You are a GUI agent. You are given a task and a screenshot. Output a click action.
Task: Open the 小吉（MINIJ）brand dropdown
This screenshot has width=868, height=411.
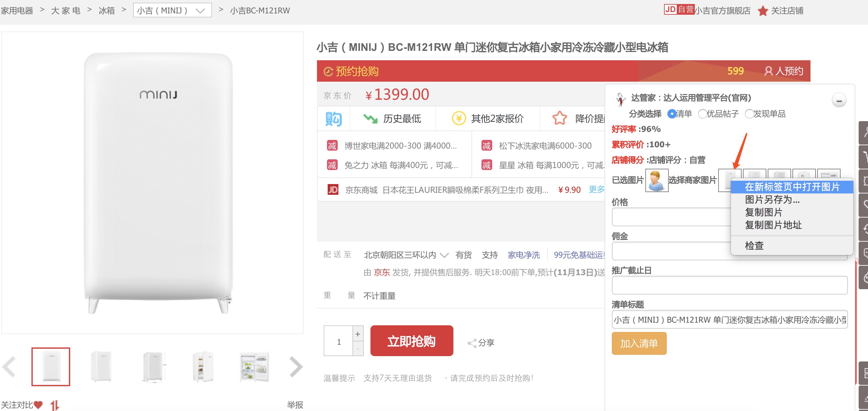point(172,10)
